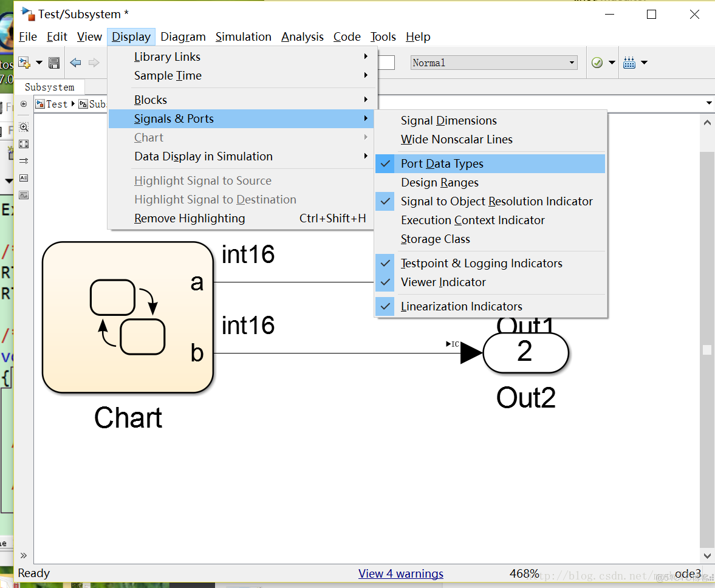The height and width of the screenshot is (588, 715).
Task: Open the View menu
Action: [x=89, y=37]
